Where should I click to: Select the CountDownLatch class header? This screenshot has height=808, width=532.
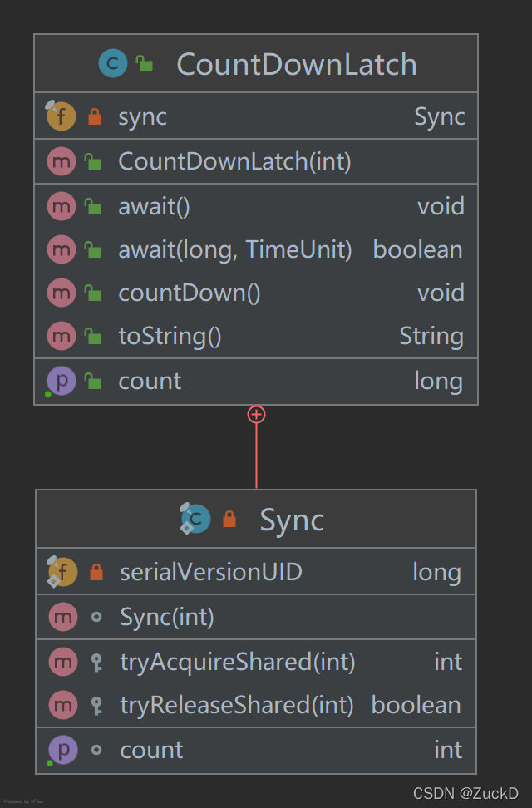click(x=256, y=63)
